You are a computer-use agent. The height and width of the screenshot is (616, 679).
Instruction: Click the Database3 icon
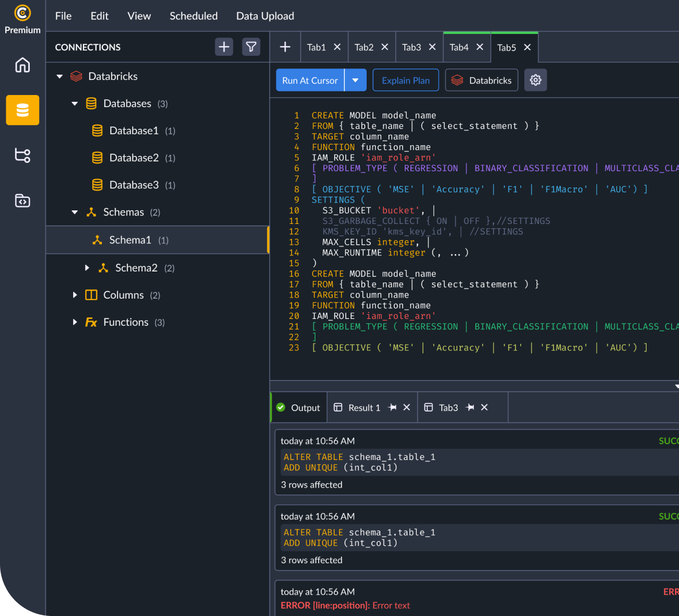coord(97,185)
